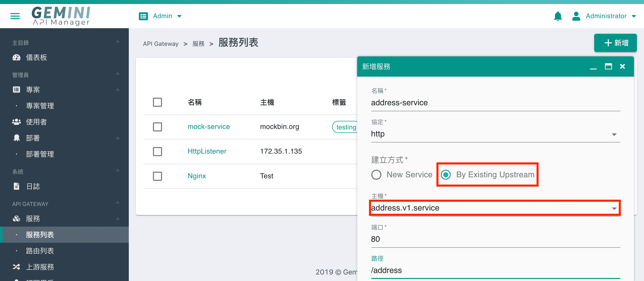Click the 部署 rocket icon
The width and height of the screenshot is (644, 281).
coord(17,138)
